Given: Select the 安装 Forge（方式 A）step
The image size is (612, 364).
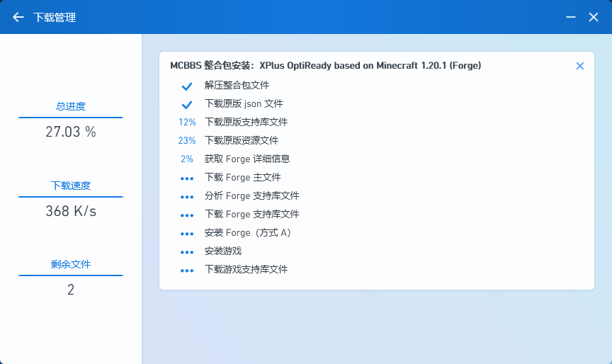Looking at the screenshot, I should click(247, 233).
